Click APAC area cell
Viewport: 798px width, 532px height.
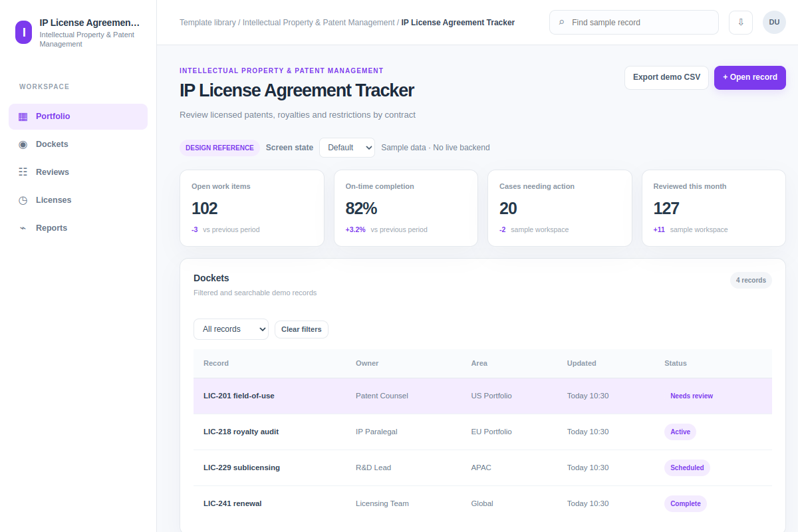pyautogui.click(x=481, y=467)
